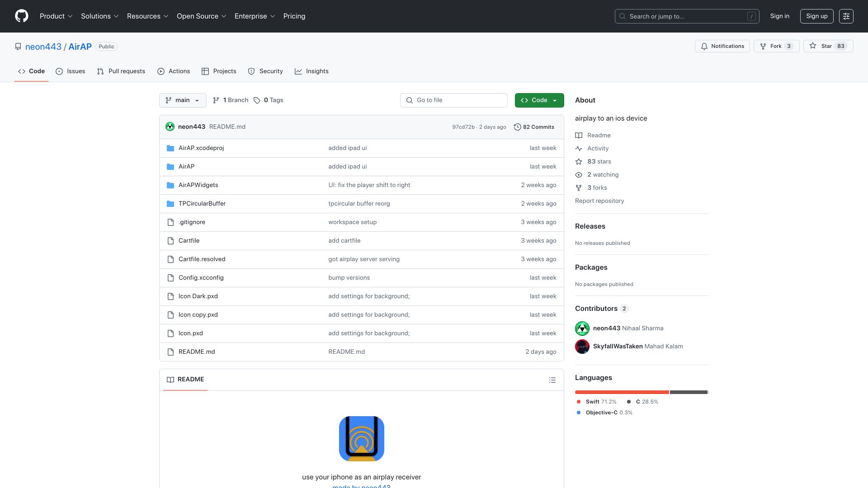Click the eye icon beside watching

[579, 175]
